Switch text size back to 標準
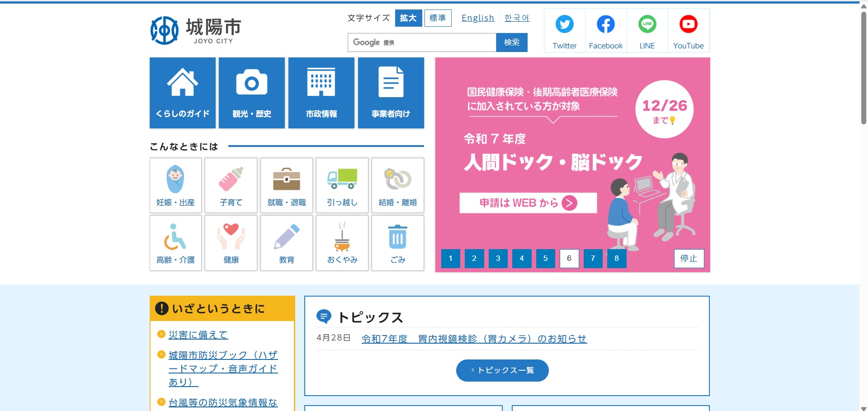This screenshot has width=868, height=411. (437, 18)
